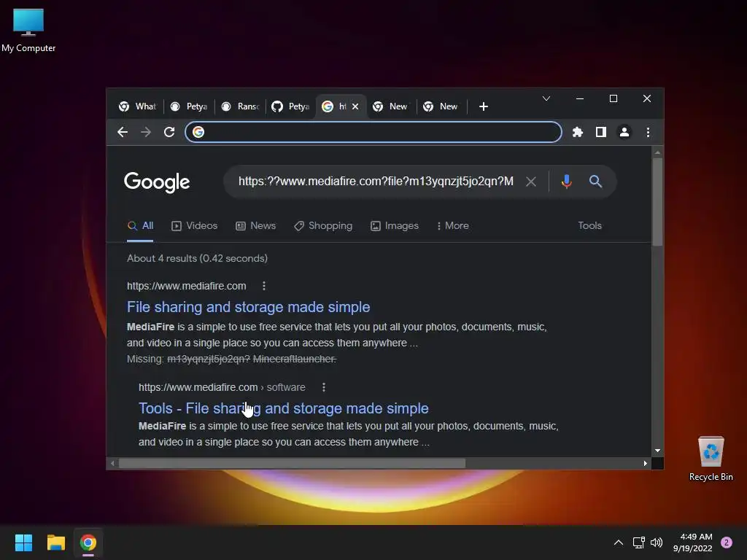Open network status tray icon

click(638, 542)
